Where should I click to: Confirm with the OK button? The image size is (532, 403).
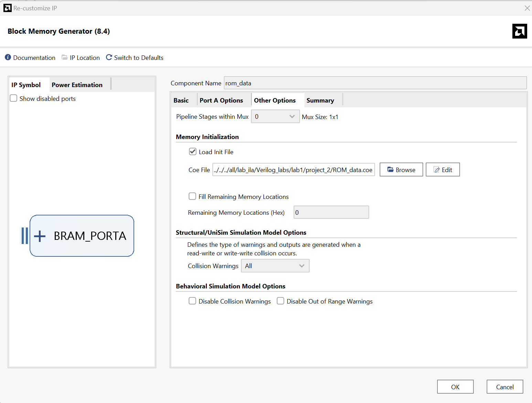[x=455, y=387]
